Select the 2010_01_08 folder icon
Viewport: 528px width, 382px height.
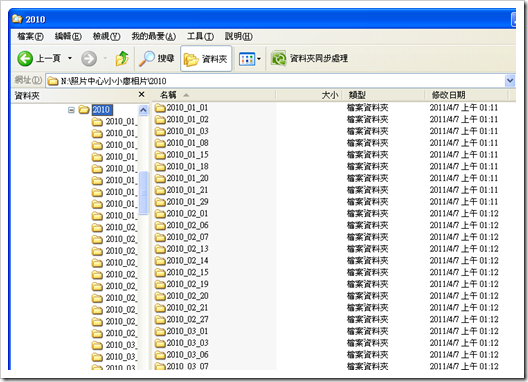tap(160, 143)
